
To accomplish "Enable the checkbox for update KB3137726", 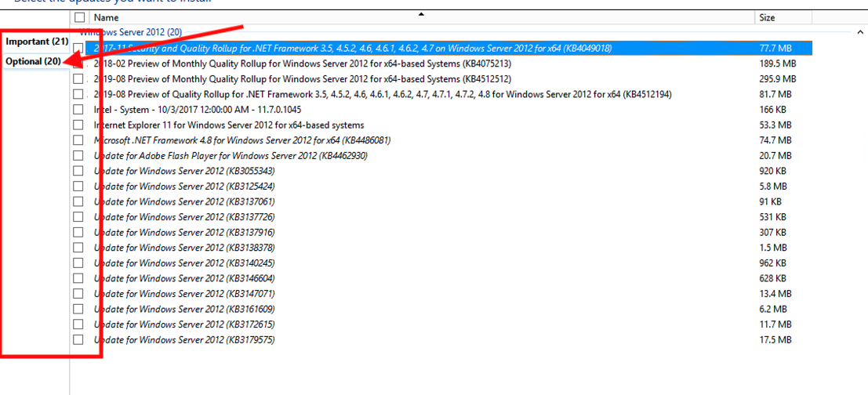I will [78, 216].
